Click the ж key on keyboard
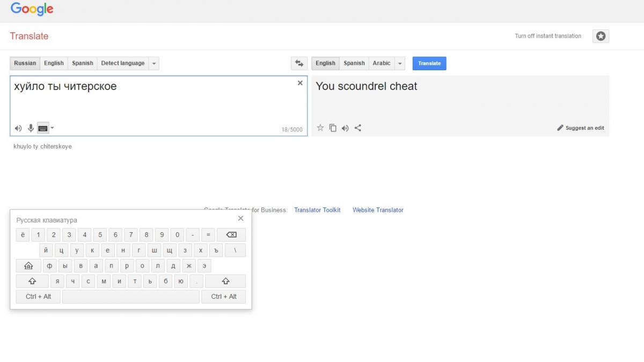This screenshot has height=362, width=644. (x=189, y=266)
